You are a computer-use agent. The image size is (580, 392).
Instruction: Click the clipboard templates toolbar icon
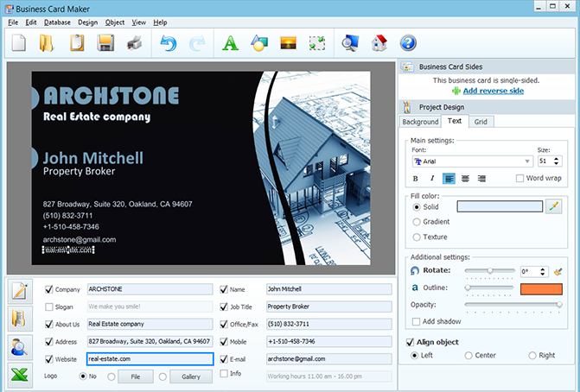pos(77,43)
